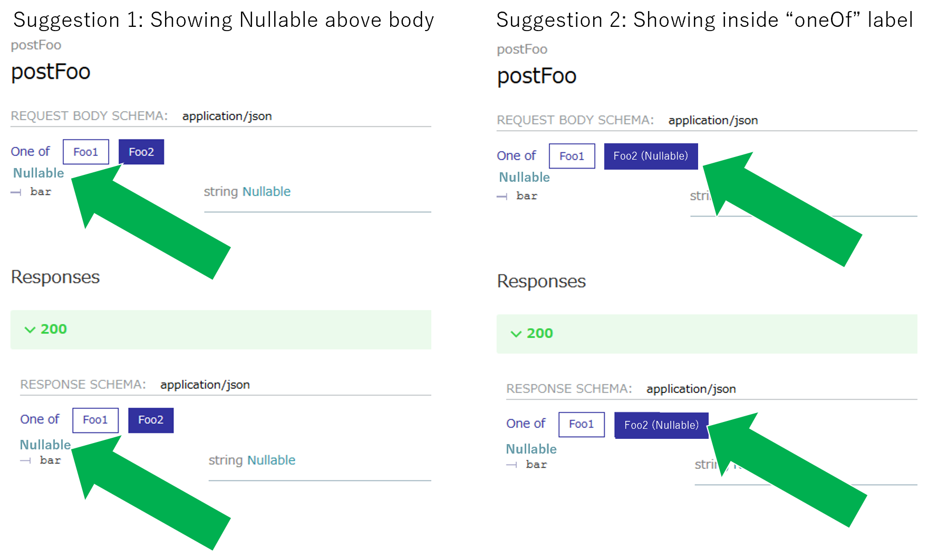
Task: Click the bar property in left request schema
Action: (x=41, y=192)
